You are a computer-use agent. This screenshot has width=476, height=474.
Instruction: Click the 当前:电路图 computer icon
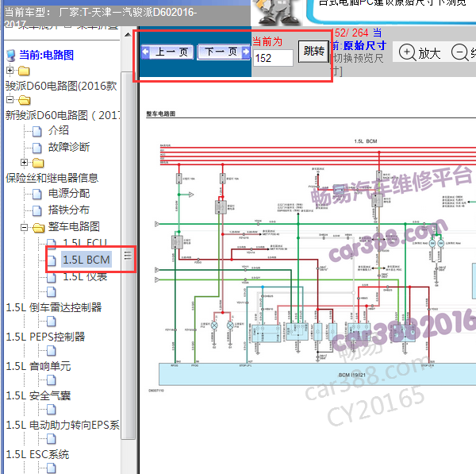pyautogui.click(x=11, y=56)
